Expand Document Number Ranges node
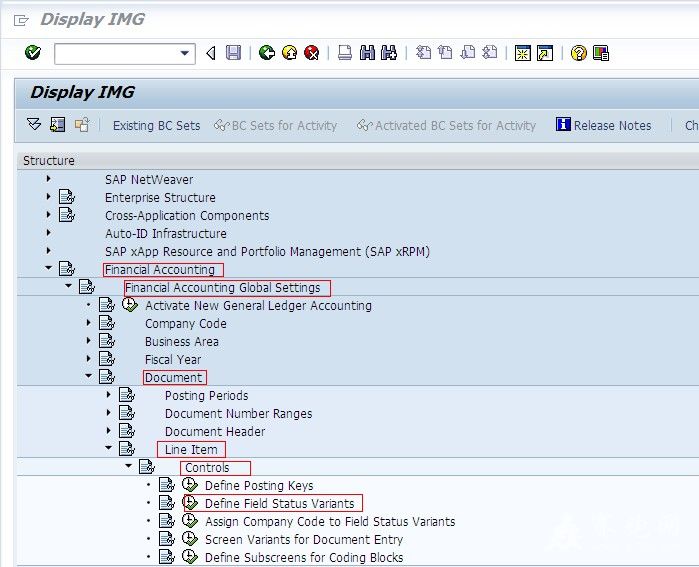The image size is (699, 567). [108, 413]
